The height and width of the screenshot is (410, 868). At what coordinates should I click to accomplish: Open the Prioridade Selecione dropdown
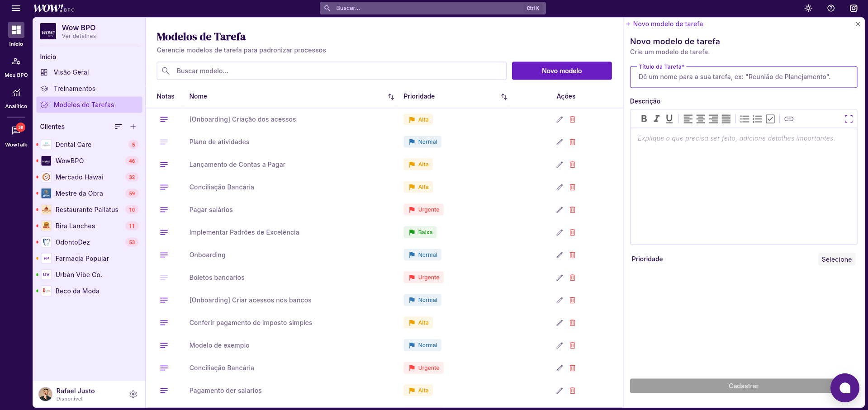click(836, 259)
